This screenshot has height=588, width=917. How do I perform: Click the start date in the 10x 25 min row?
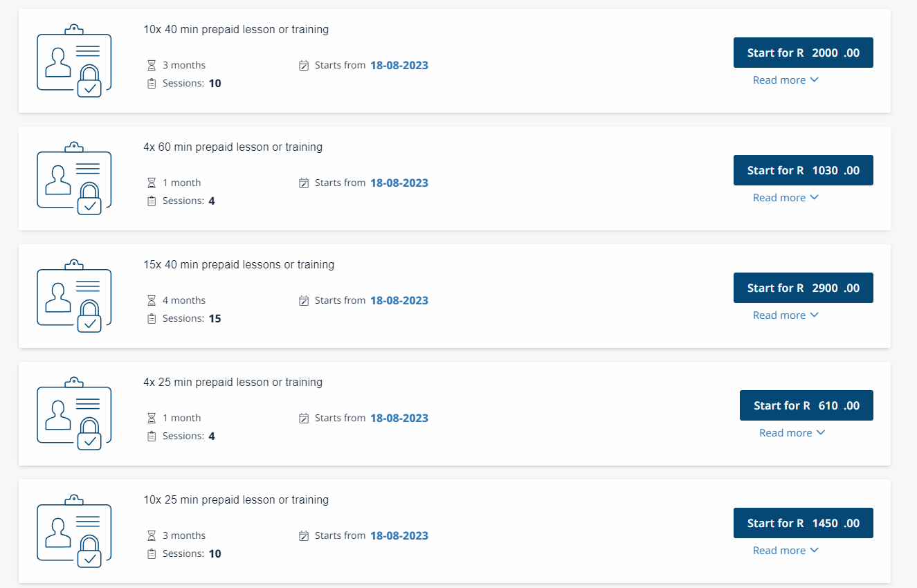tap(399, 536)
